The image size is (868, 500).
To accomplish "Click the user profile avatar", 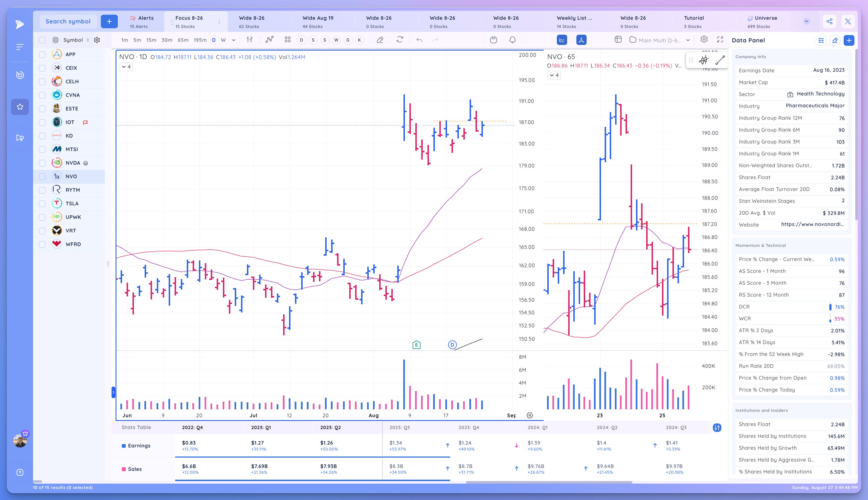I will coord(20,440).
